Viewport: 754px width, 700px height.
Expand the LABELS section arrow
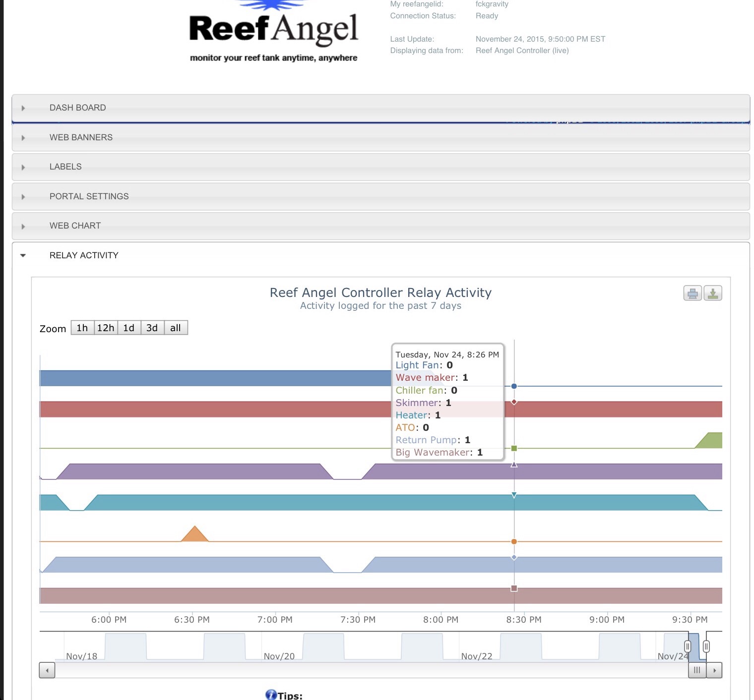[23, 167]
